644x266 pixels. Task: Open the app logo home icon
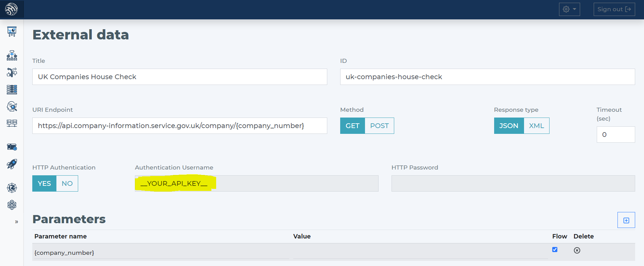tap(12, 9)
